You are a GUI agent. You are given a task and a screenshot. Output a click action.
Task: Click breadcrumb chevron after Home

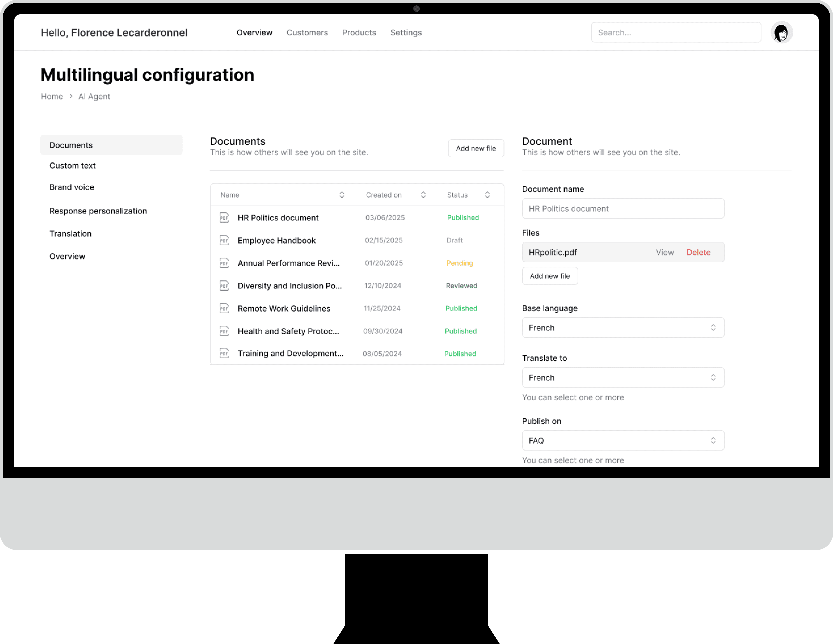click(71, 96)
